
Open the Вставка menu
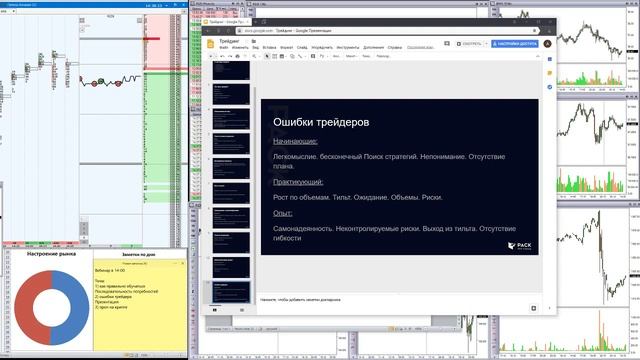(x=269, y=48)
